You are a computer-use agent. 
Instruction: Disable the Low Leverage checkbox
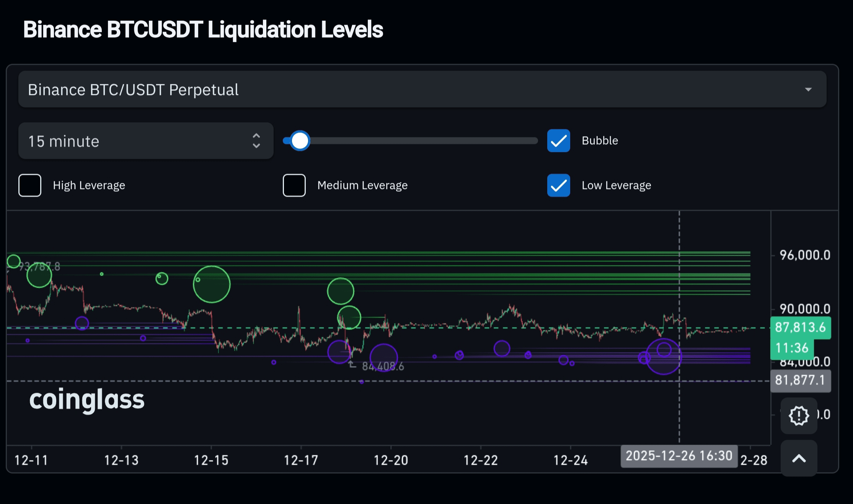pyautogui.click(x=558, y=185)
